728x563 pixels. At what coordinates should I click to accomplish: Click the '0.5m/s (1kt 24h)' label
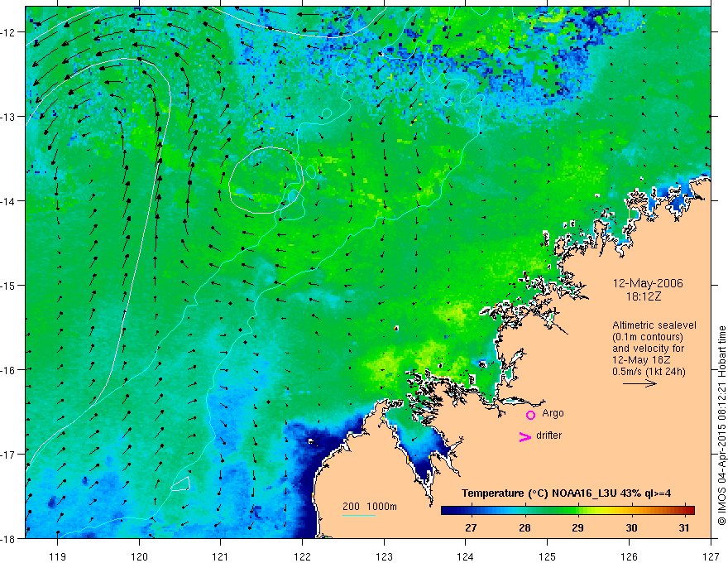coord(649,372)
